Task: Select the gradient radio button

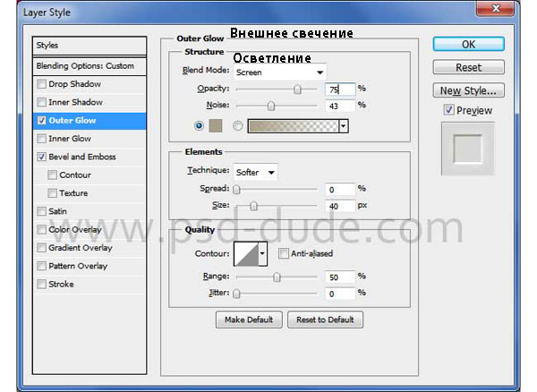Action: point(238,125)
